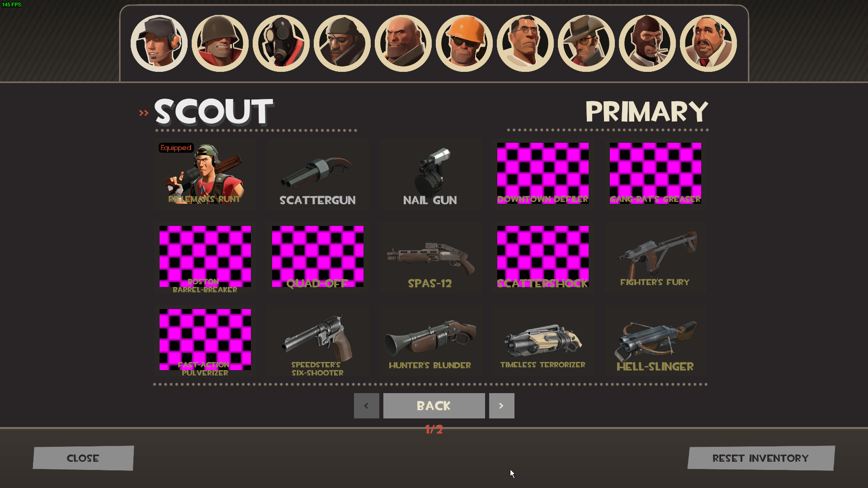
Task: Choose the Fighter's Fury weapon
Action: coord(656,257)
